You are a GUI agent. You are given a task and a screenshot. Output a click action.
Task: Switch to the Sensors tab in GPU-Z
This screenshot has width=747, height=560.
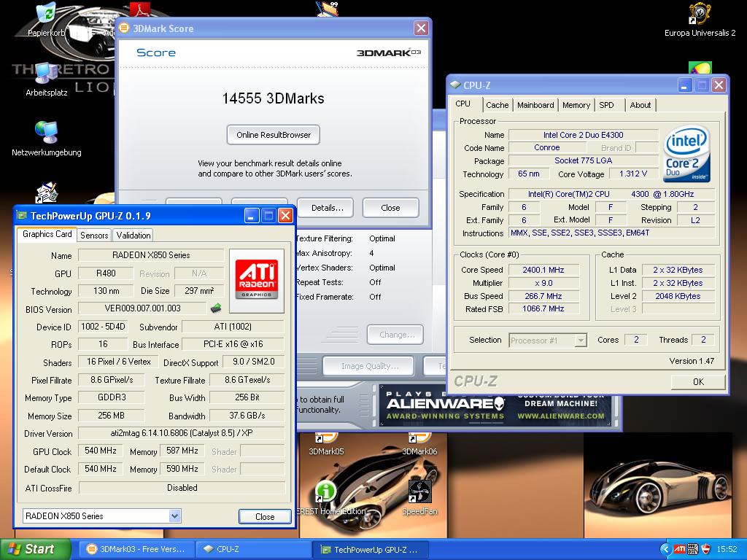point(94,235)
